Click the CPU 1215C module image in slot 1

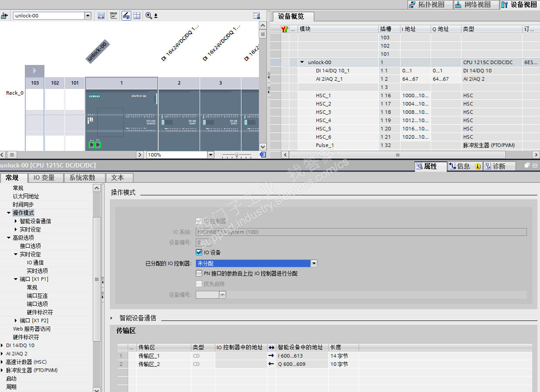[122, 120]
